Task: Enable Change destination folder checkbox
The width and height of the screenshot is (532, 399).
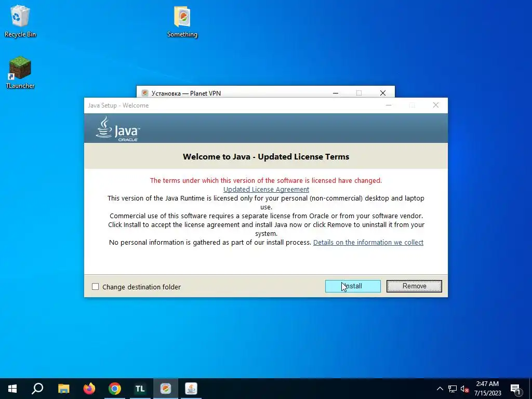Action: point(96,287)
